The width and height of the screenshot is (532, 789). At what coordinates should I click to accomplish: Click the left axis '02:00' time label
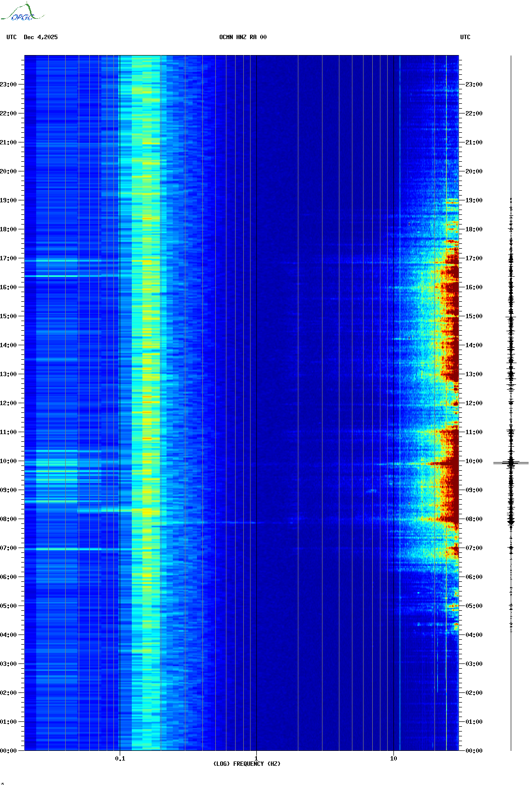[x=8, y=693]
